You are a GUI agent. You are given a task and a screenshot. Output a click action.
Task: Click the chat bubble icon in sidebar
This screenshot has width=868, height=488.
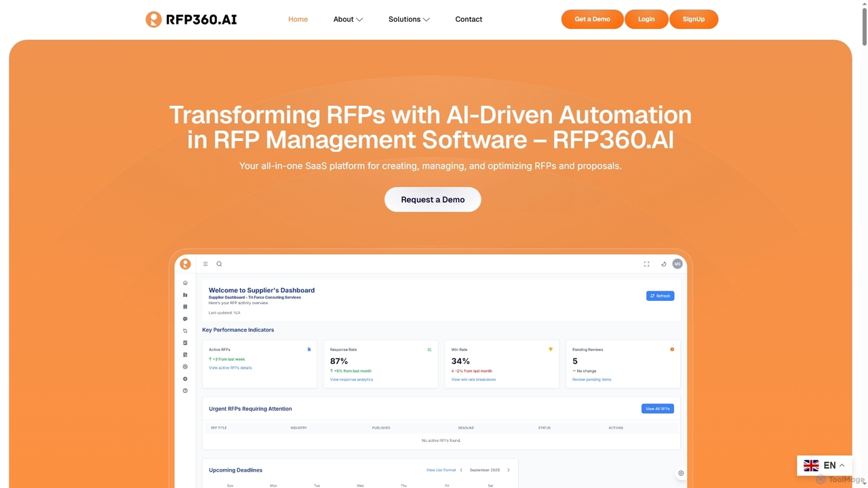pyautogui.click(x=185, y=319)
